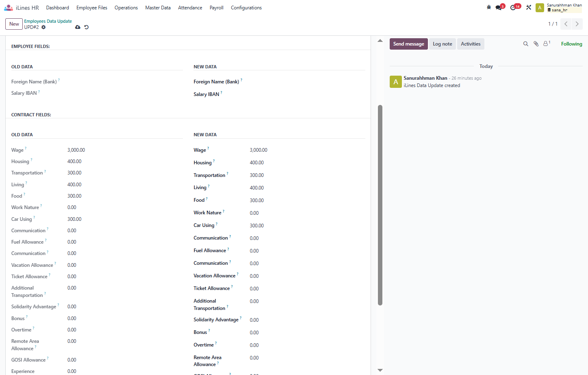Screen dimensions: 588x375
Task: Discard changes with the undo arrow icon
Action: (86, 27)
